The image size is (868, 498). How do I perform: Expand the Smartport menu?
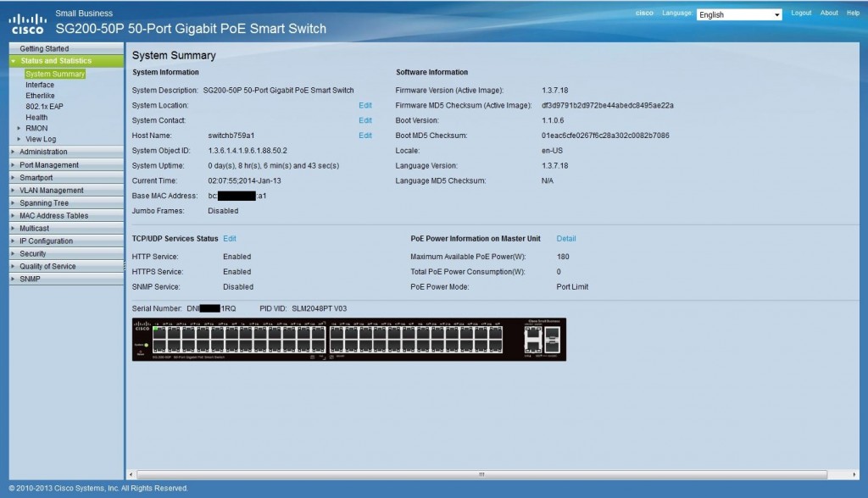66,178
